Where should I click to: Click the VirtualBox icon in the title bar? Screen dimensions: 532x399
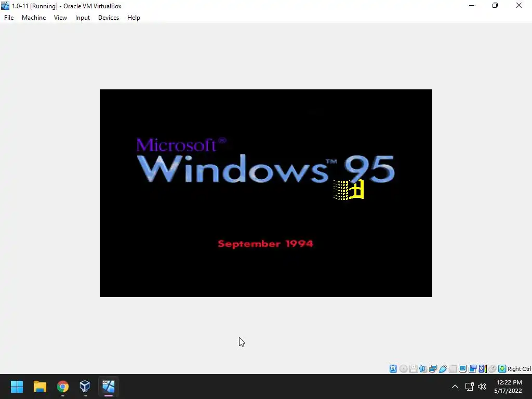(x=5, y=6)
